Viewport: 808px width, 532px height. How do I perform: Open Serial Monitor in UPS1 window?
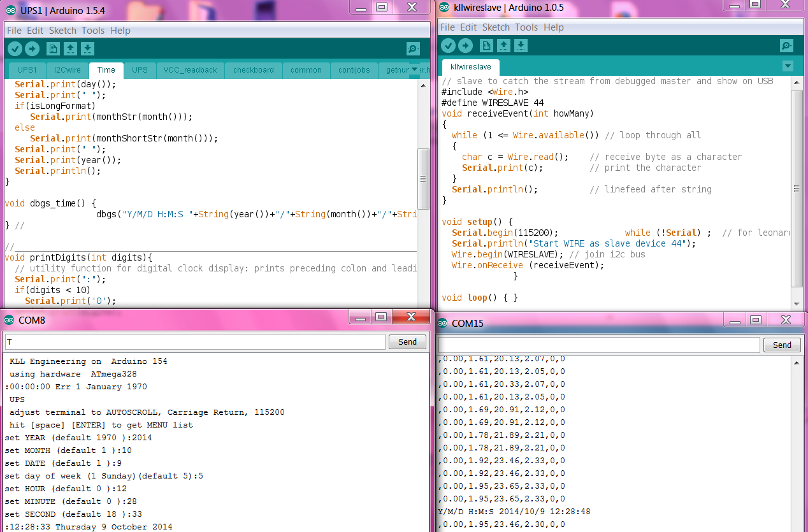tap(413, 49)
